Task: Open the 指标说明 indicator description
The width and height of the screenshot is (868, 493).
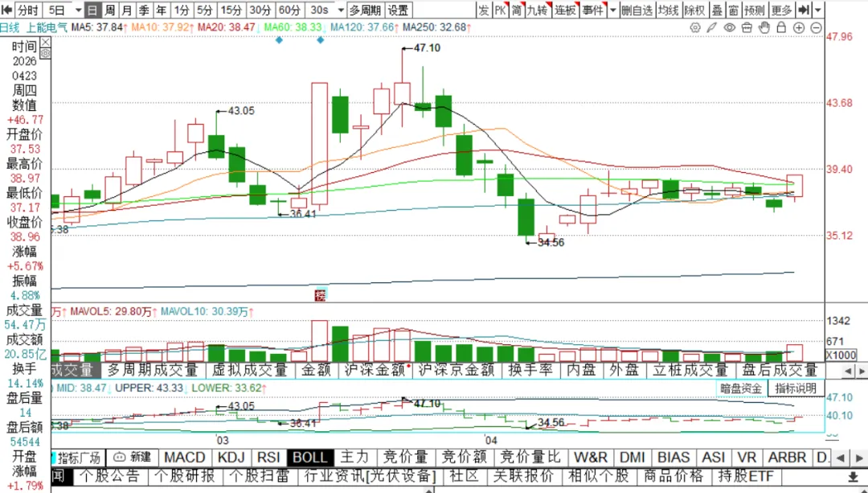Action: [x=796, y=388]
